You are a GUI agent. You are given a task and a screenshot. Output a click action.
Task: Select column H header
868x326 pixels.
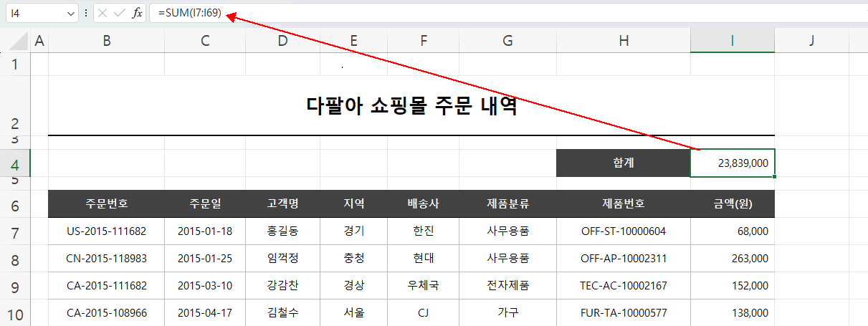(624, 42)
